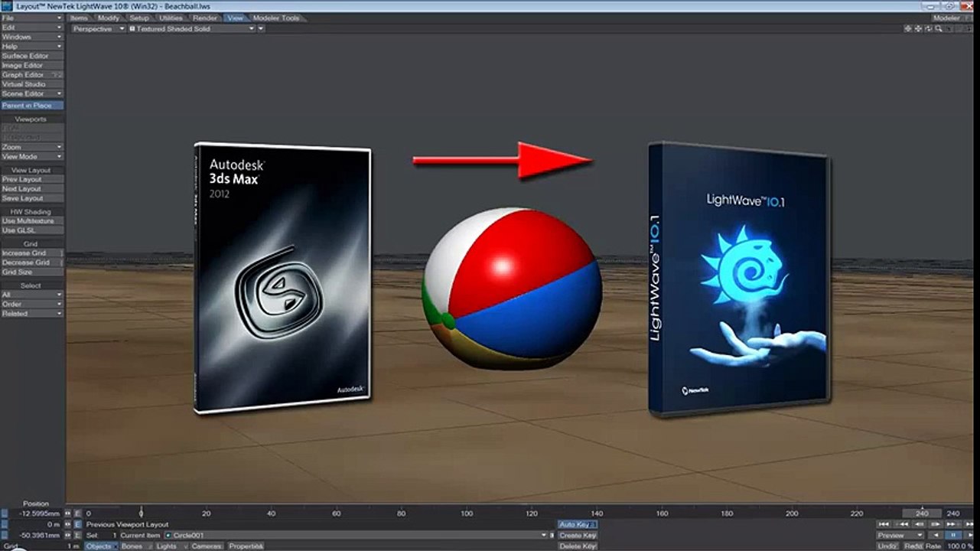Expand the Scene Editor dropdown
The width and height of the screenshot is (980, 551).
32,93
